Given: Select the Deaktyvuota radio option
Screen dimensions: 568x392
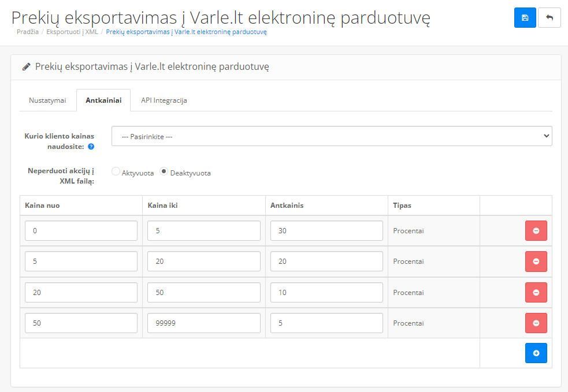Looking at the screenshot, I should (x=164, y=171).
